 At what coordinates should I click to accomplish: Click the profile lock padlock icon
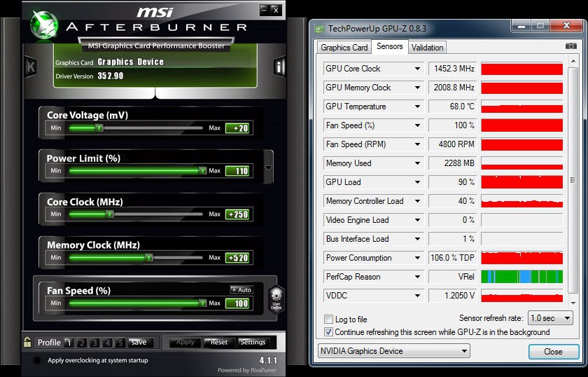coord(27,342)
